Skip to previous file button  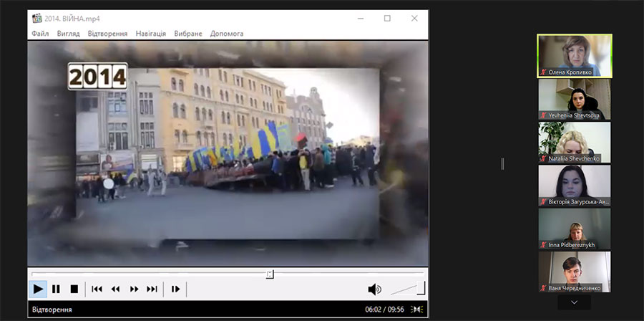click(x=97, y=289)
